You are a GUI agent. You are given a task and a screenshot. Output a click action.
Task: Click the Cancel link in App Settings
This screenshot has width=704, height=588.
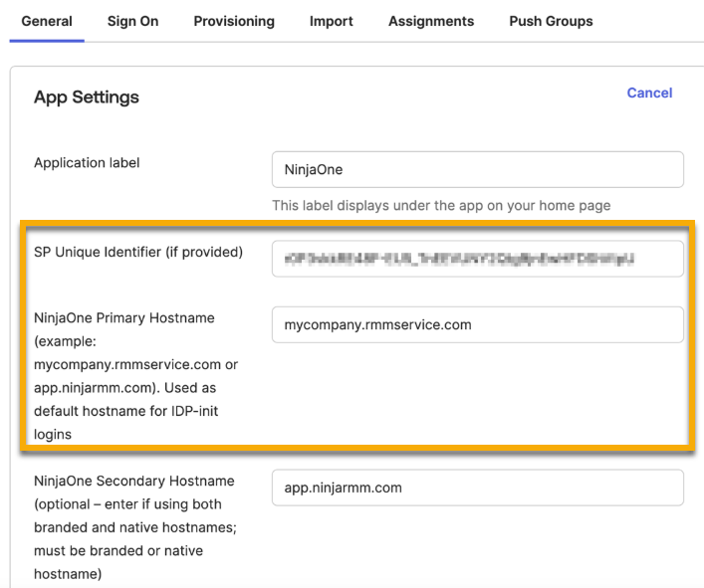coord(649,93)
